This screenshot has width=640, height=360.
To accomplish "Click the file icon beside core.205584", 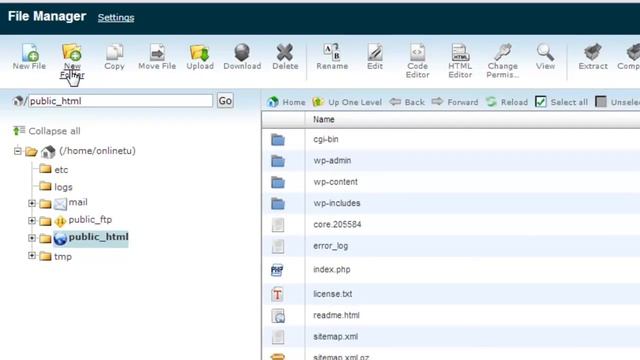I will coord(278,224).
